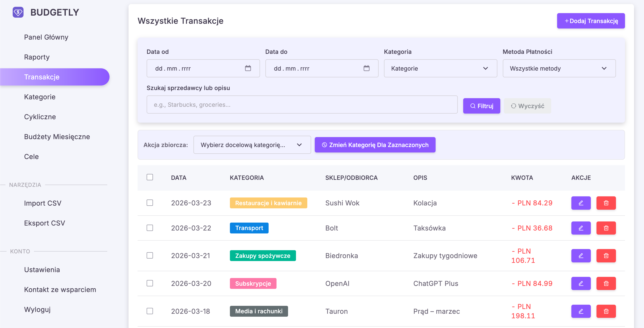The image size is (644, 328).
Task: Check the Bolt row checkbox
Action: [x=150, y=228]
